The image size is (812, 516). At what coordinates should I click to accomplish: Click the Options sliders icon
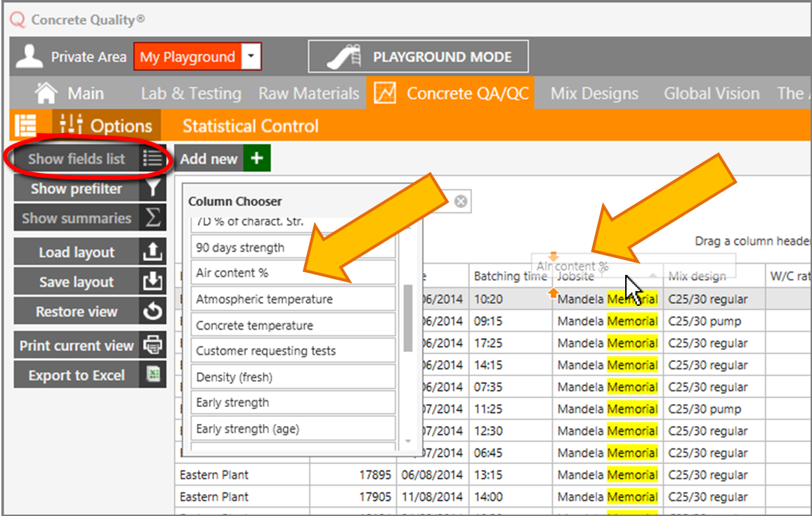[x=71, y=124]
